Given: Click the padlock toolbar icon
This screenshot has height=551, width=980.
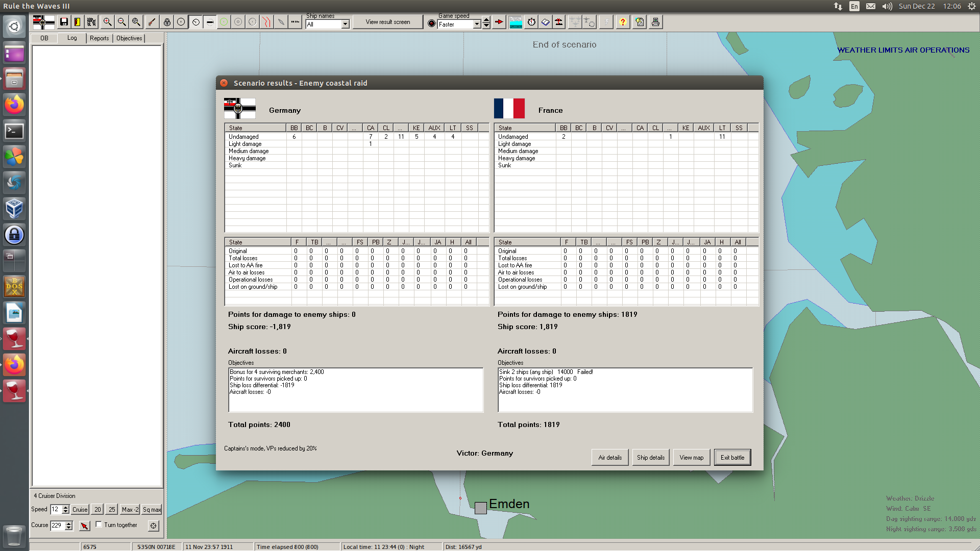Looking at the screenshot, I should (167, 22).
